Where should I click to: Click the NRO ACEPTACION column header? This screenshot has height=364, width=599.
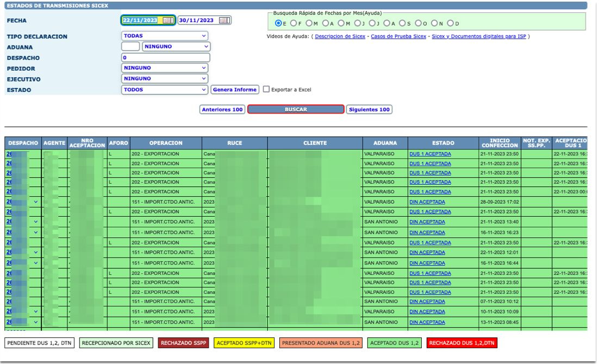[x=87, y=143]
